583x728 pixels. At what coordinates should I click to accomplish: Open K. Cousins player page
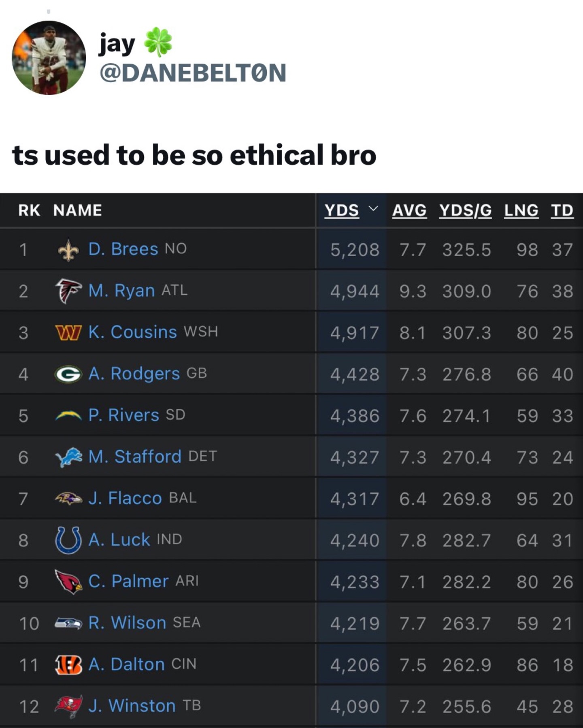click(x=132, y=332)
